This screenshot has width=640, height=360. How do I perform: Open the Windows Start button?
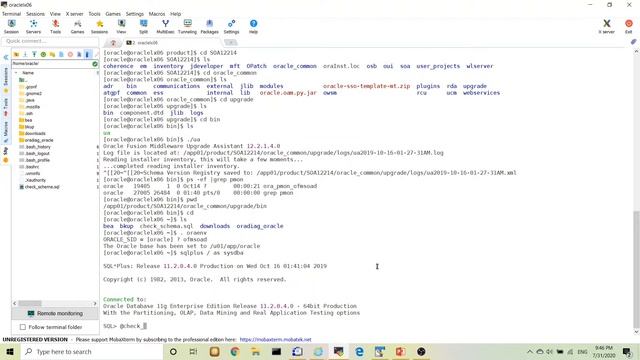10,351
